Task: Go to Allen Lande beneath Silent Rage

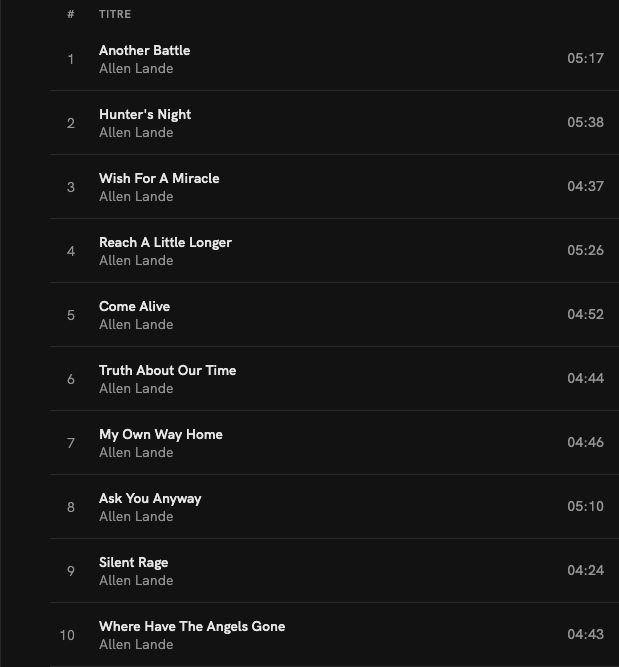Action: (x=136, y=581)
